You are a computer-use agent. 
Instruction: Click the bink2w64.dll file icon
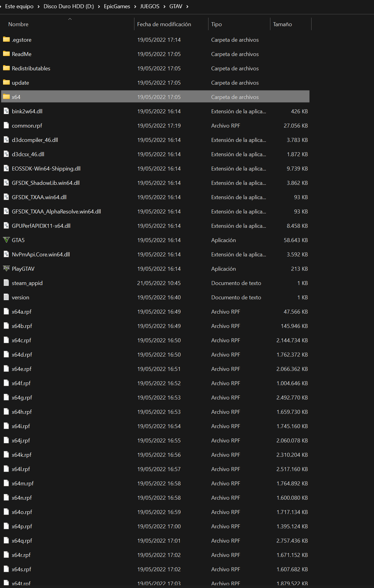(x=6, y=111)
